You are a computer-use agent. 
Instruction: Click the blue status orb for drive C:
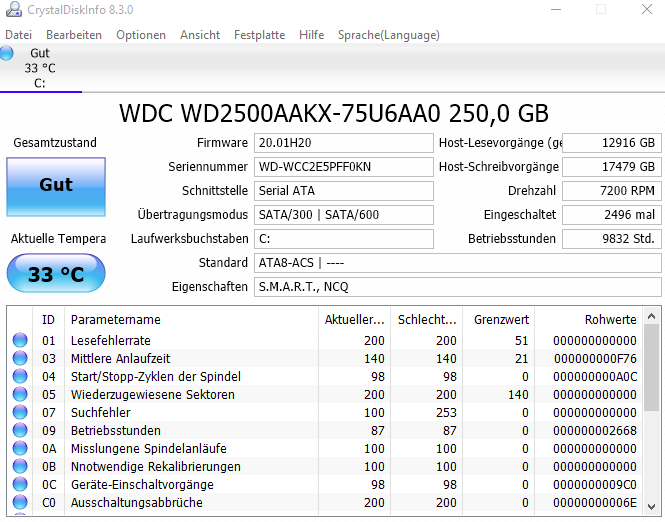pos(7,53)
